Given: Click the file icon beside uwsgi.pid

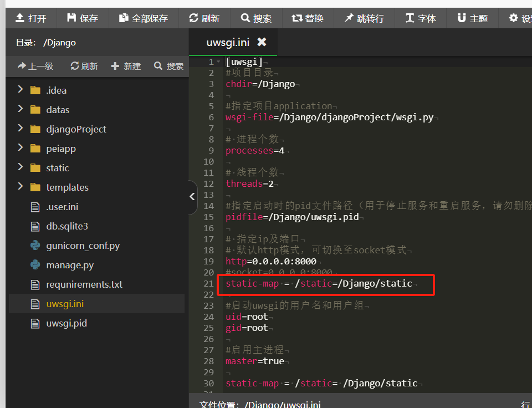Looking at the screenshot, I should tap(35, 324).
